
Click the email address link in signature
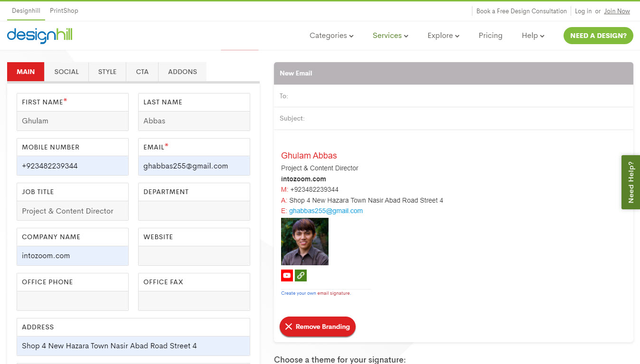point(326,211)
